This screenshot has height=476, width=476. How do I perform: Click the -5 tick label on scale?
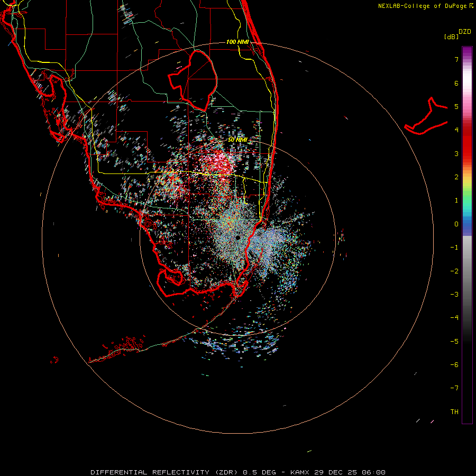coord(454,341)
